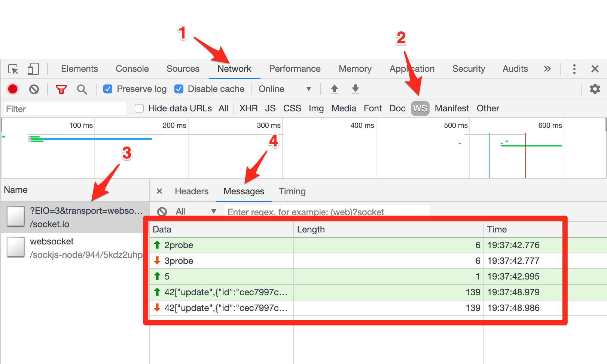Filter requests by XHR type
Screen dimensions: 607x364
[248, 108]
